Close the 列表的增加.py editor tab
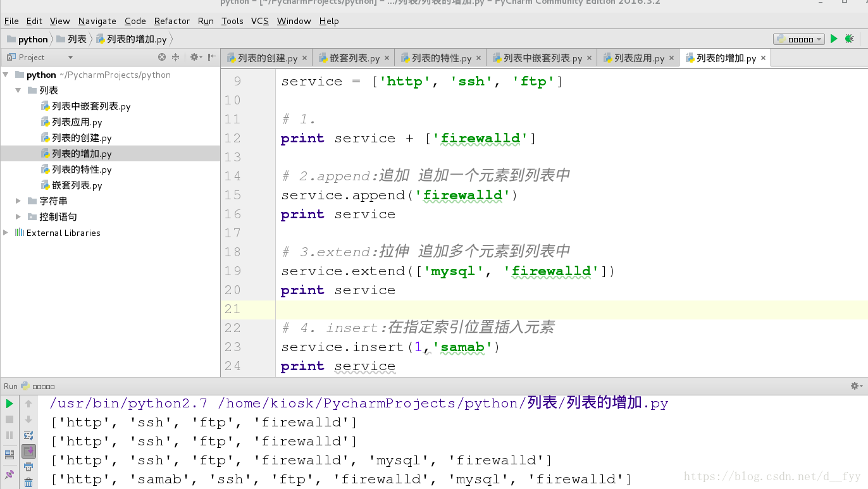 point(763,58)
